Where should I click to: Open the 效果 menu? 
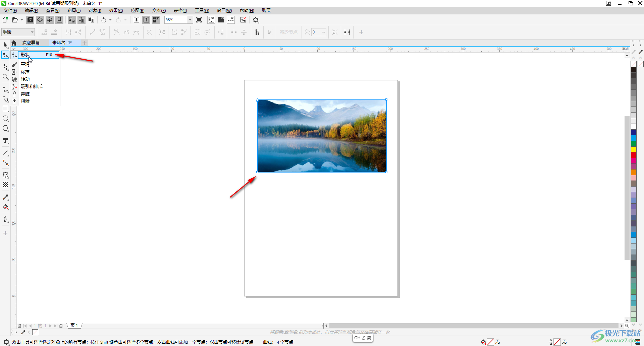pyautogui.click(x=116, y=10)
